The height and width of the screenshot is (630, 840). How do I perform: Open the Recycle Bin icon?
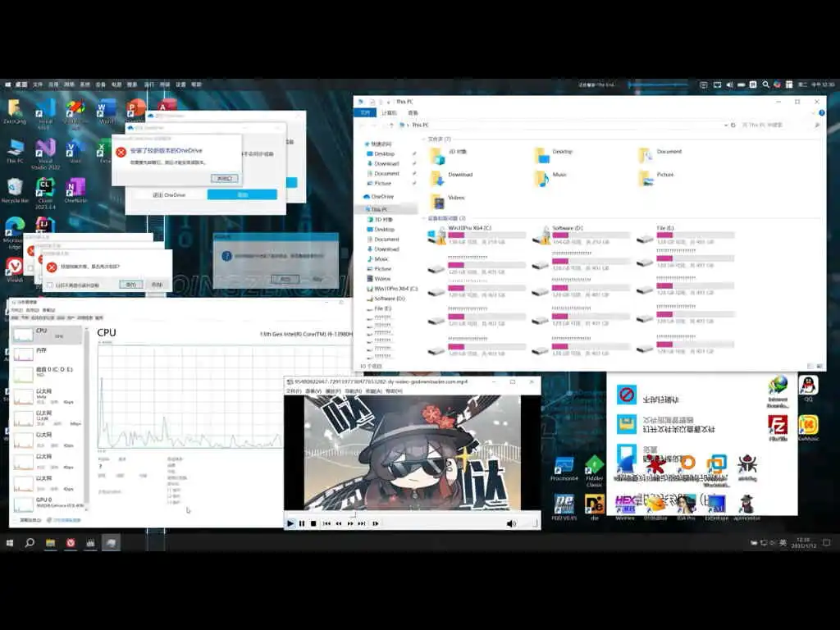point(15,190)
